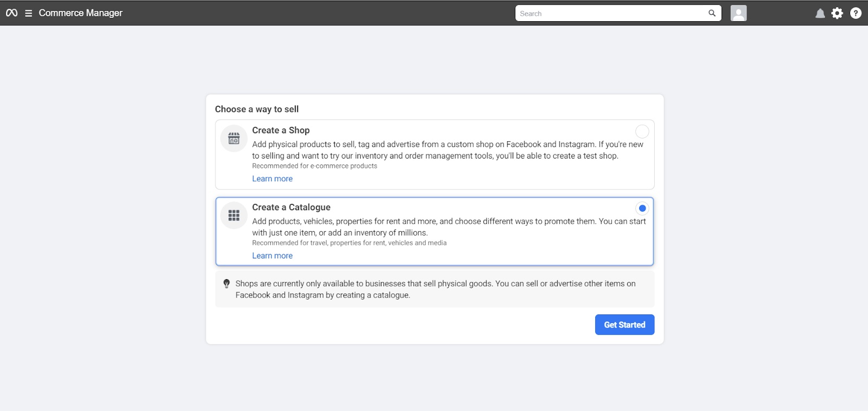Open Learn more under Create a Shop
The image size is (868, 411).
(x=272, y=179)
